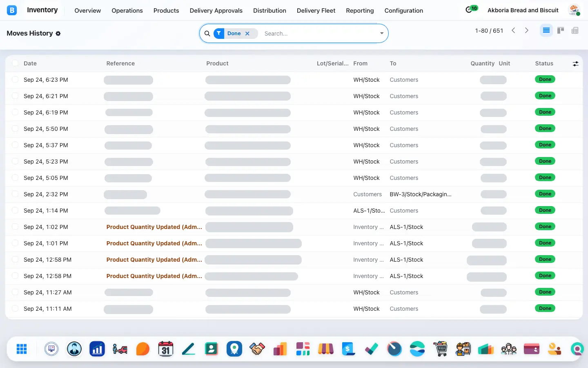Click the 1-80 / 651 pager counter

click(x=489, y=31)
